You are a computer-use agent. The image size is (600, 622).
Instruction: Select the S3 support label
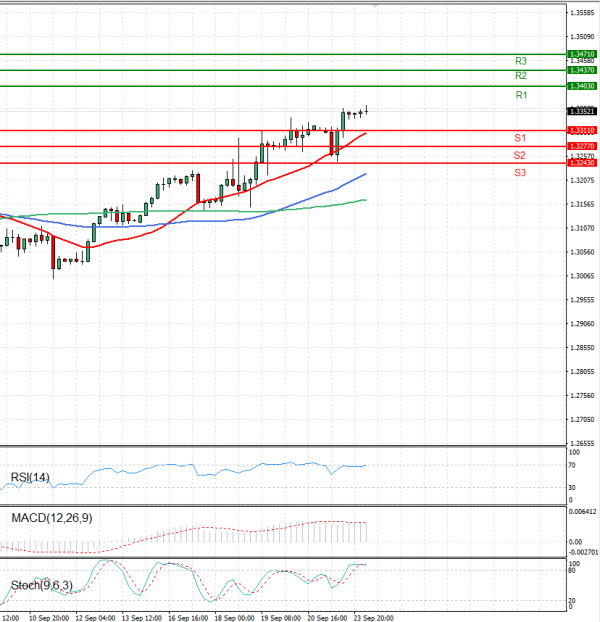tap(520, 173)
